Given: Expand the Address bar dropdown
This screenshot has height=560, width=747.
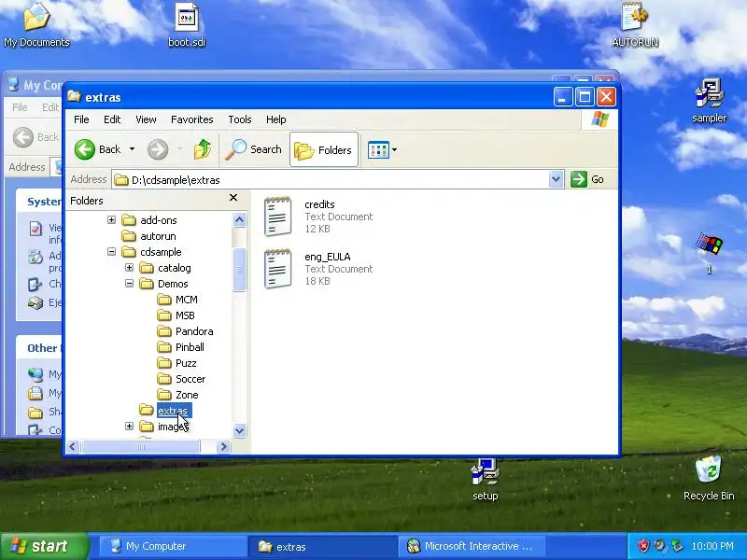Looking at the screenshot, I should [556, 179].
